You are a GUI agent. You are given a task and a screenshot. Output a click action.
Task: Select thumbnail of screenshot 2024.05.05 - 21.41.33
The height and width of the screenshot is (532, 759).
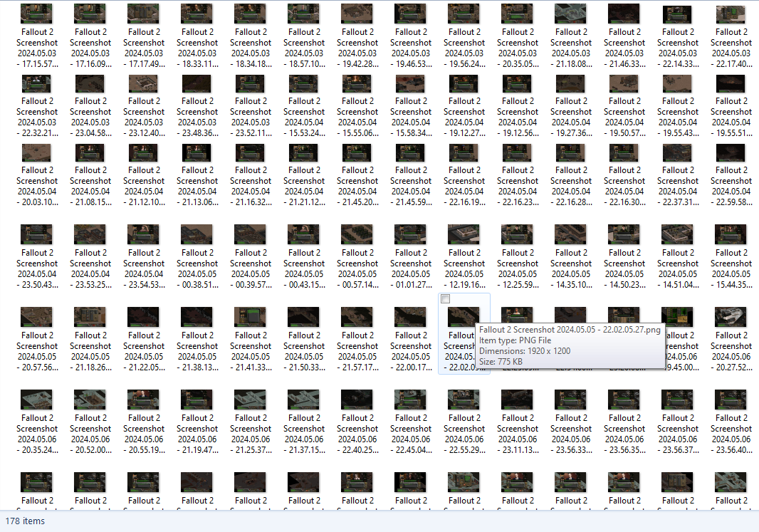point(250,317)
